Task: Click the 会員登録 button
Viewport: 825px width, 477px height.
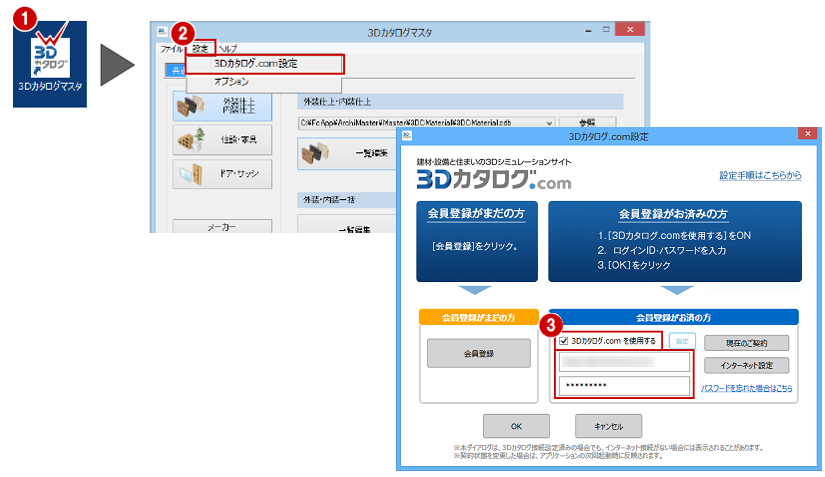Action: point(479,353)
